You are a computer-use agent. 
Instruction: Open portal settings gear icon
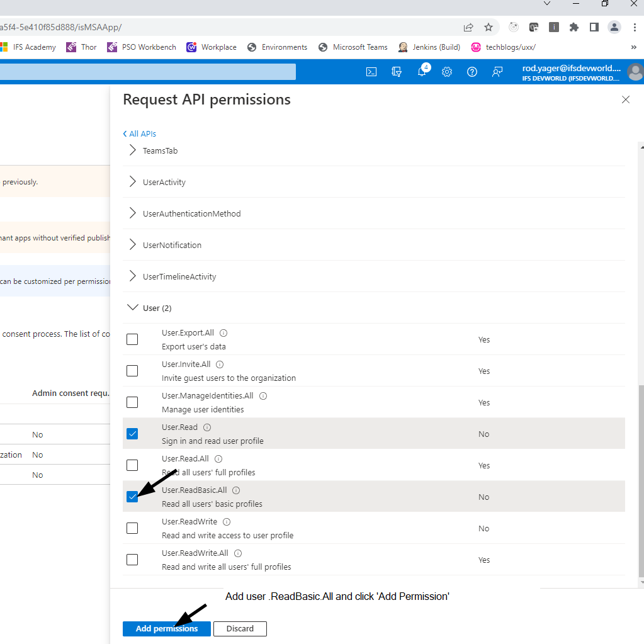pos(447,72)
